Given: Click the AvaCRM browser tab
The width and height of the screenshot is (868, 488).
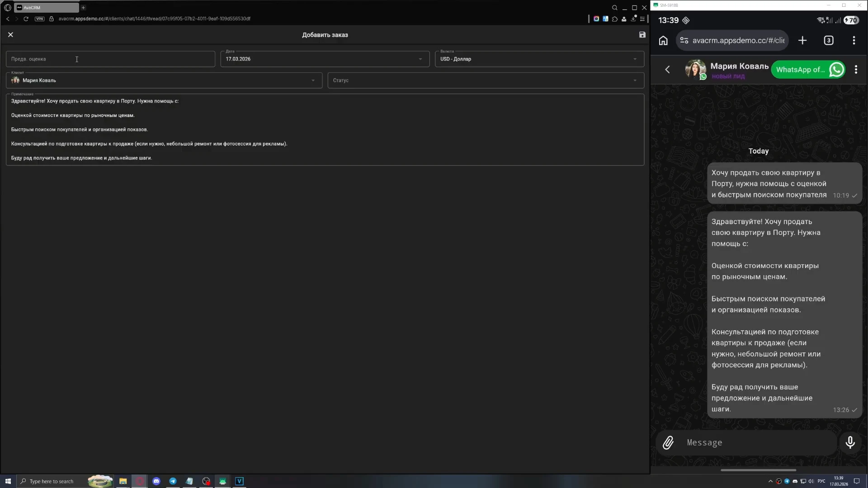Looking at the screenshot, I should 46,8.
